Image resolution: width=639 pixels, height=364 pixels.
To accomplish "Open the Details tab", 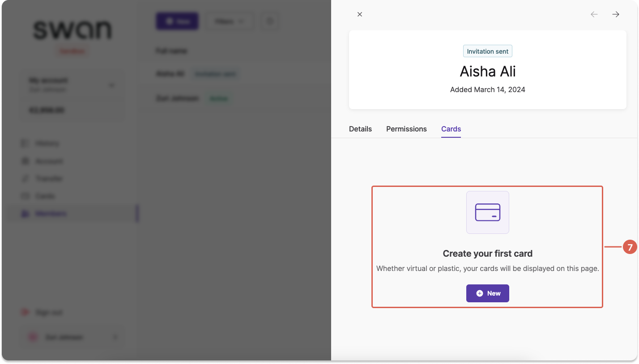I will [360, 129].
